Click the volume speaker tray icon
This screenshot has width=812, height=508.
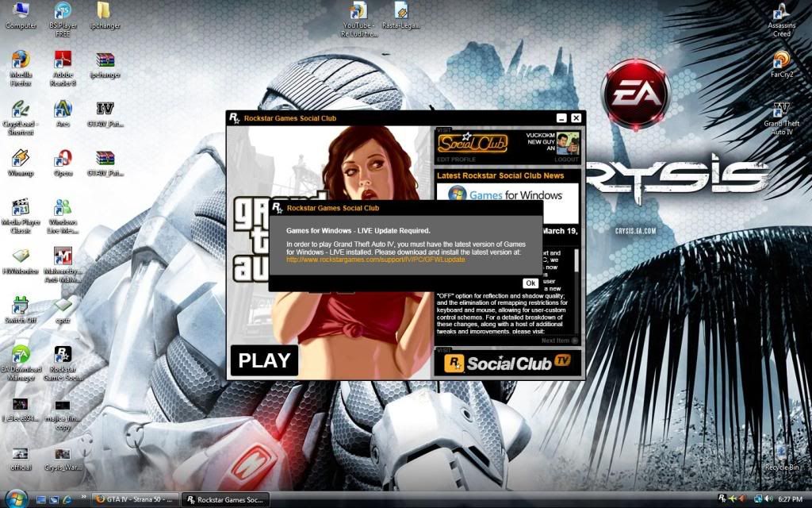click(x=758, y=499)
